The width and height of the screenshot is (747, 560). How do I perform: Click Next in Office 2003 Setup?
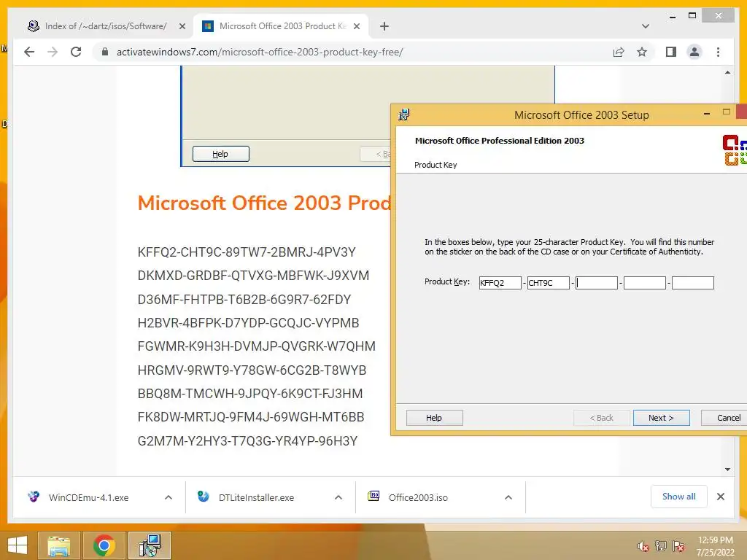pos(661,418)
